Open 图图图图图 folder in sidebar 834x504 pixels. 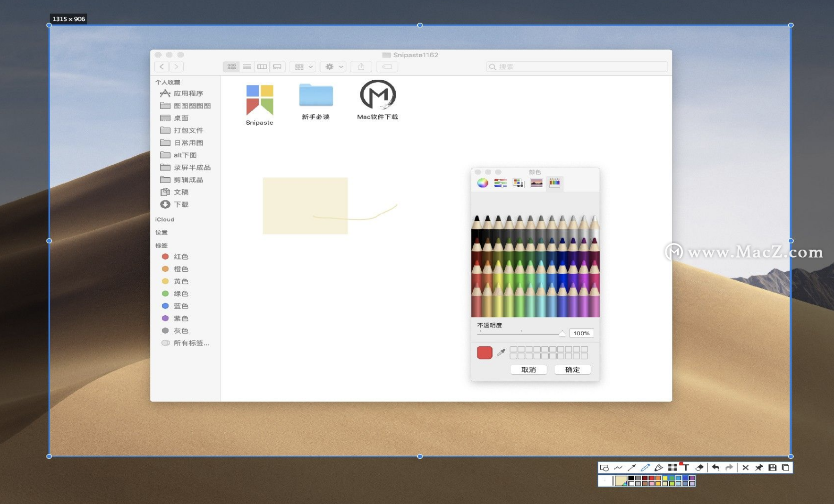(186, 106)
